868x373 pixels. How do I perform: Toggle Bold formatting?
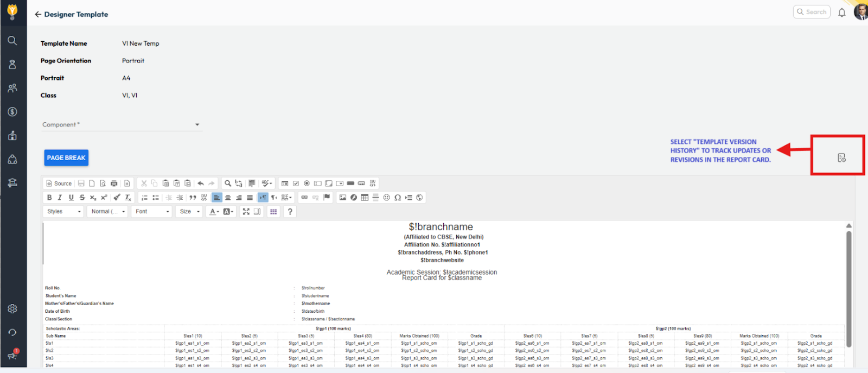(49, 198)
